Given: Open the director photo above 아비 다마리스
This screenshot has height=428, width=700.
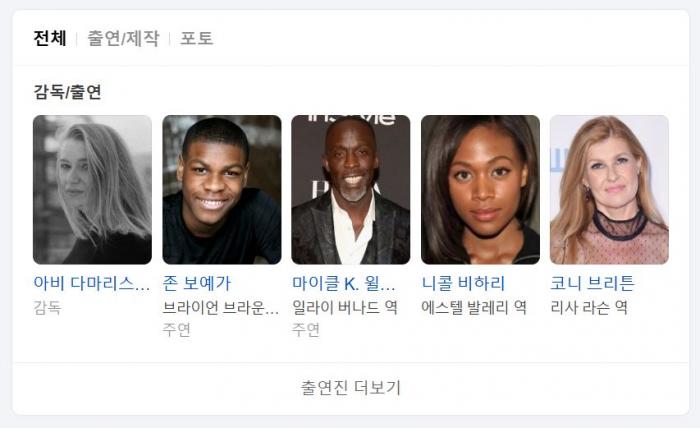Looking at the screenshot, I should (92, 190).
